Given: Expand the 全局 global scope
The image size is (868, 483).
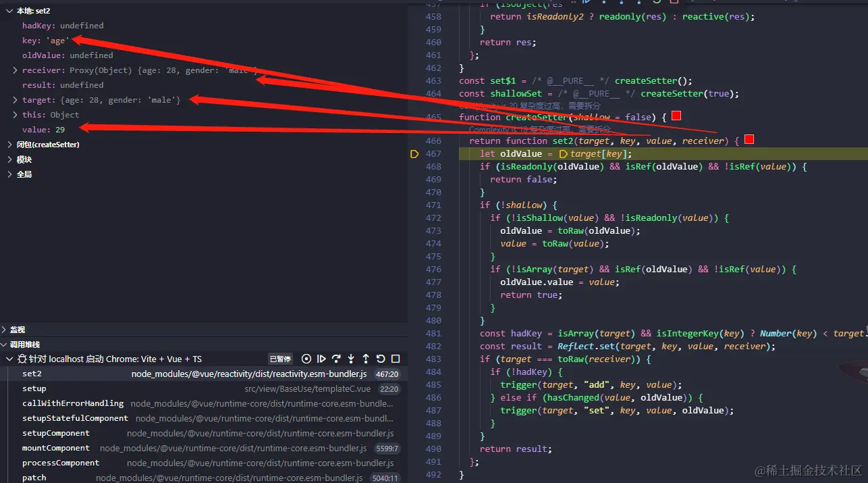Looking at the screenshot, I should [9, 174].
